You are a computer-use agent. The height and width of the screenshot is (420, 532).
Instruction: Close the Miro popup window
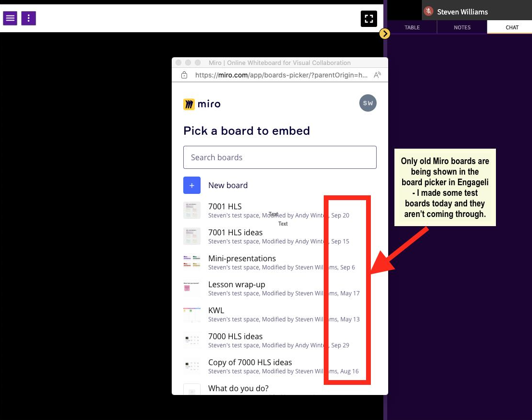pyautogui.click(x=178, y=63)
